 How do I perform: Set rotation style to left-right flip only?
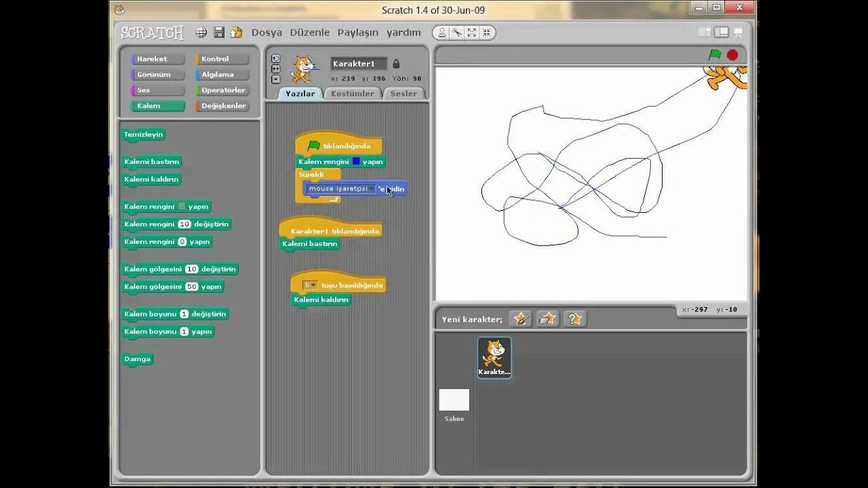(275, 68)
